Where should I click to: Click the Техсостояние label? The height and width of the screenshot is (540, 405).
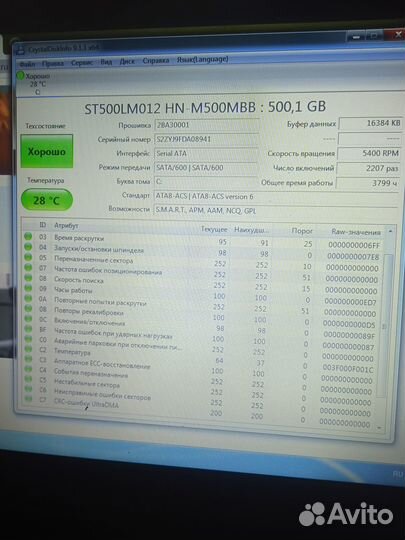pyautogui.click(x=45, y=126)
